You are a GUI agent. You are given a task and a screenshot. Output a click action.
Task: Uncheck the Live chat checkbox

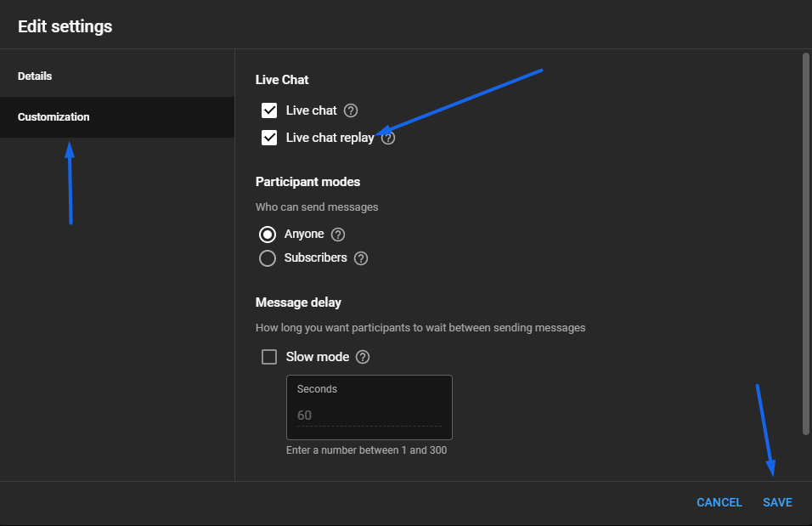point(269,110)
